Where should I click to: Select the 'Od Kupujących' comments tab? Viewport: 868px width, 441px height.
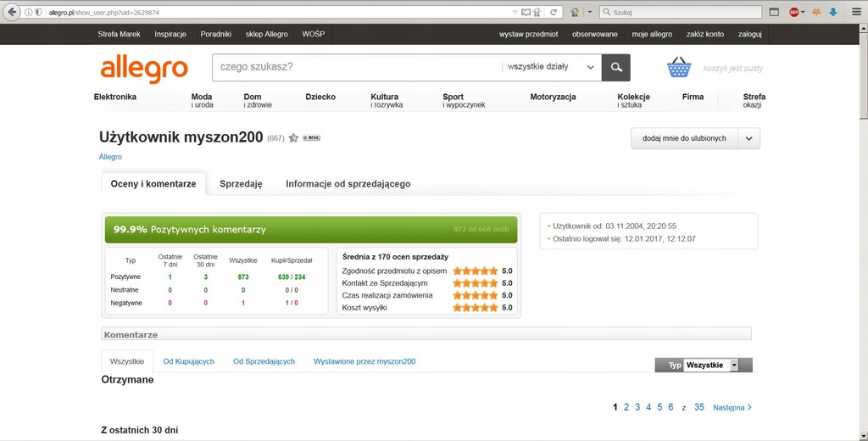189,361
